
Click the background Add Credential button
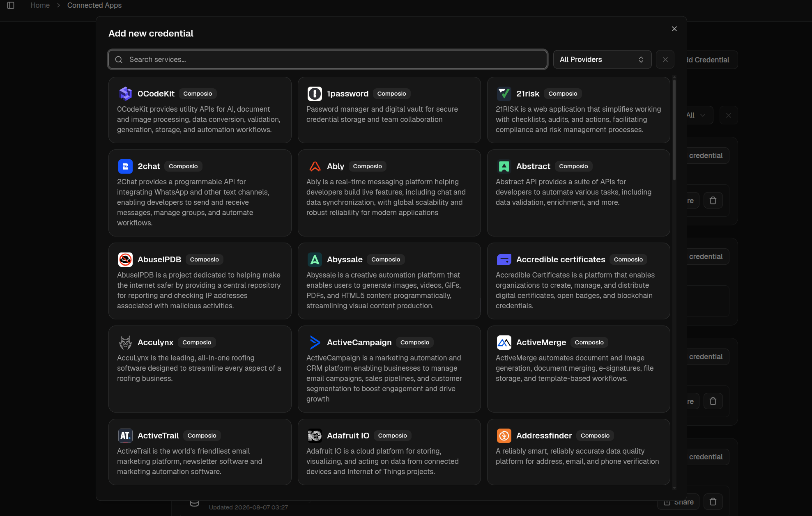(x=712, y=60)
